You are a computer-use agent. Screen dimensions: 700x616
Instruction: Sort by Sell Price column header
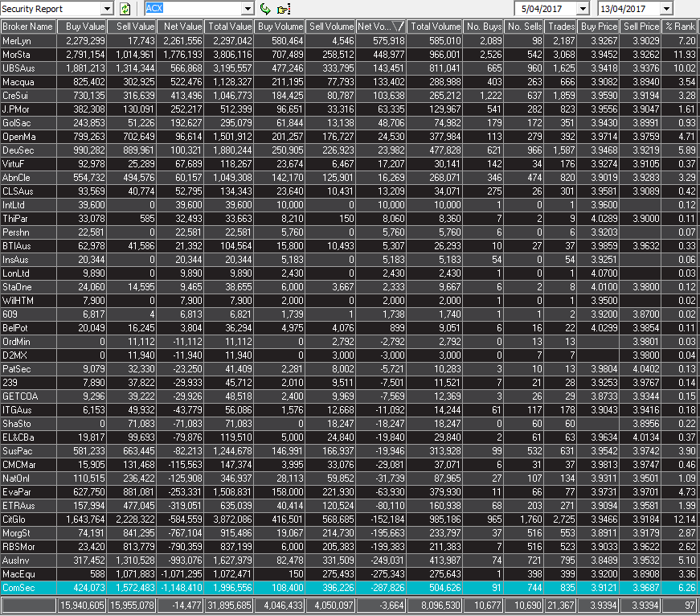640,27
